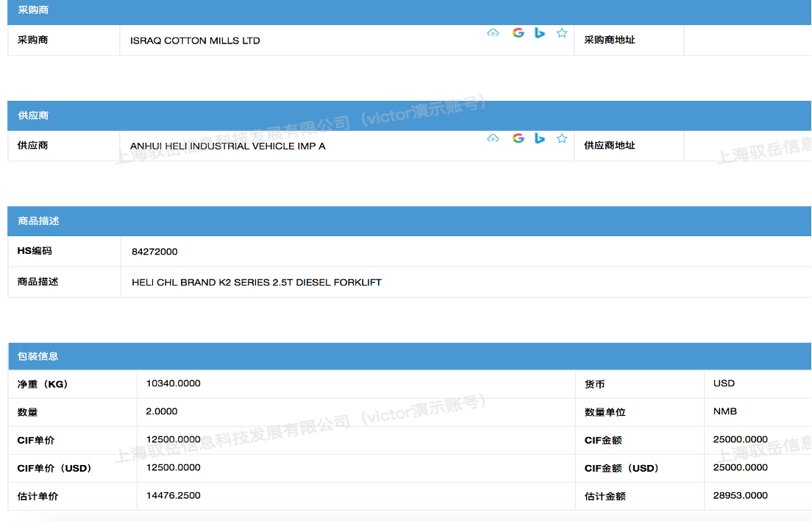
Task: Click the 货币 label
Action: coord(594,384)
